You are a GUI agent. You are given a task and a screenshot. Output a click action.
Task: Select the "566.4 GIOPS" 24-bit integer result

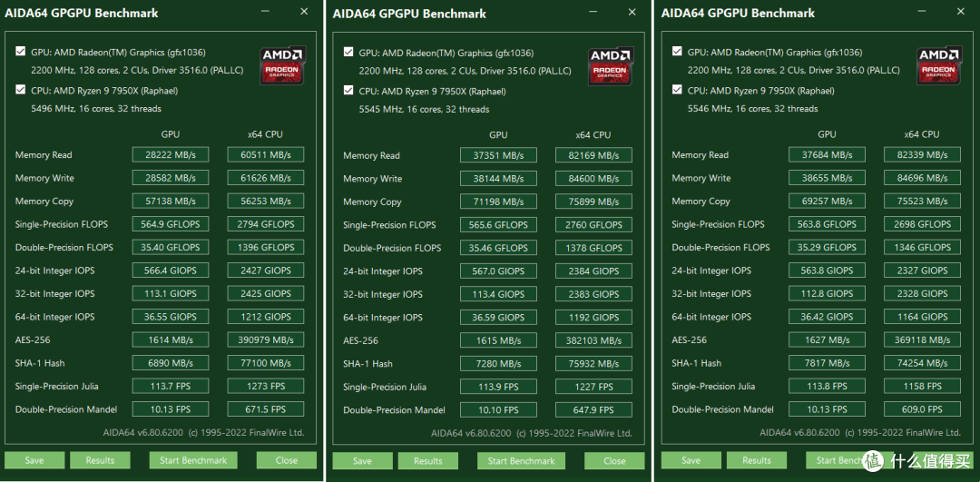point(171,271)
